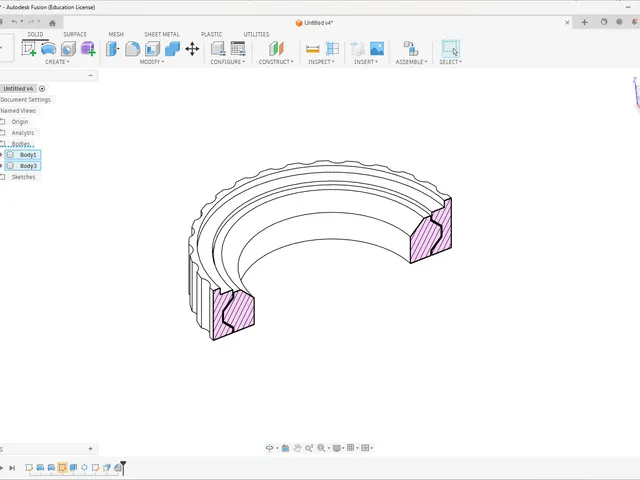
Task: Select the Measure tool
Action: point(313,49)
